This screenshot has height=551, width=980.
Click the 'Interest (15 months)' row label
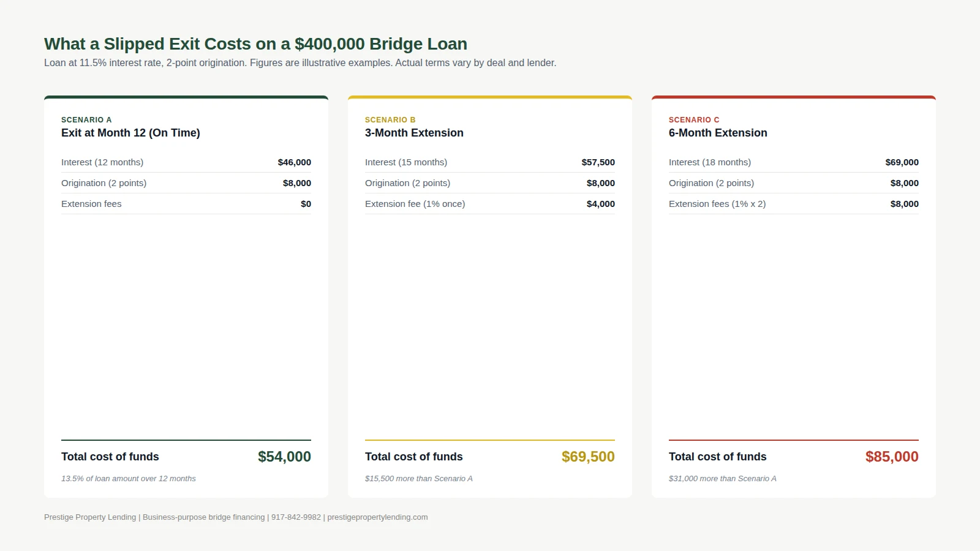[406, 162]
